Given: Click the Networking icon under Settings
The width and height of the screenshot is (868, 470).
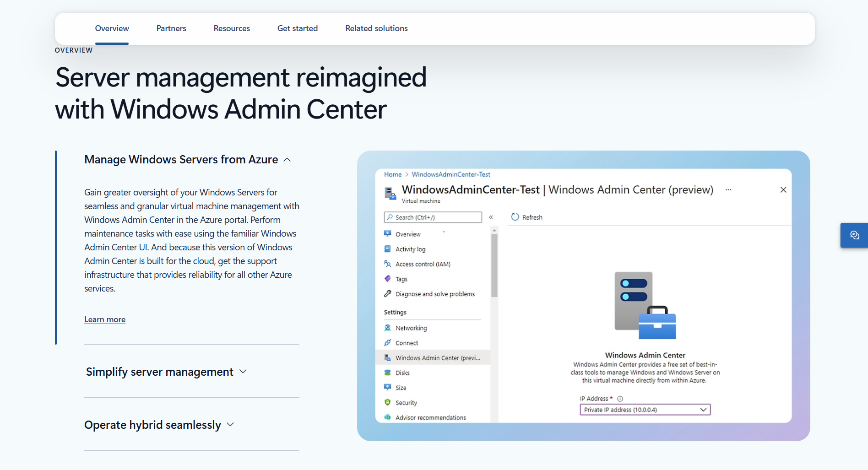Looking at the screenshot, I should point(387,328).
